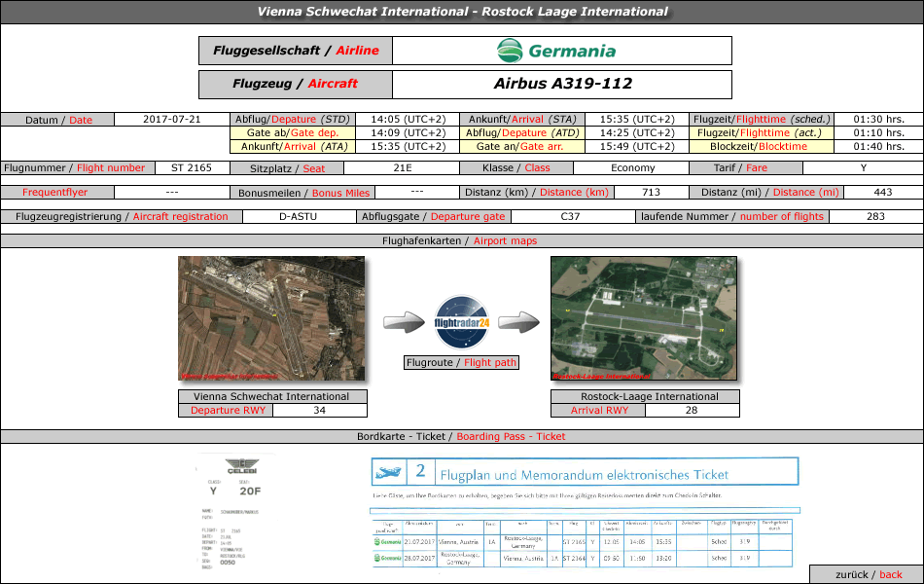Click the class value Economy
Screen dimensions: 924x584
(x=632, y=168)
